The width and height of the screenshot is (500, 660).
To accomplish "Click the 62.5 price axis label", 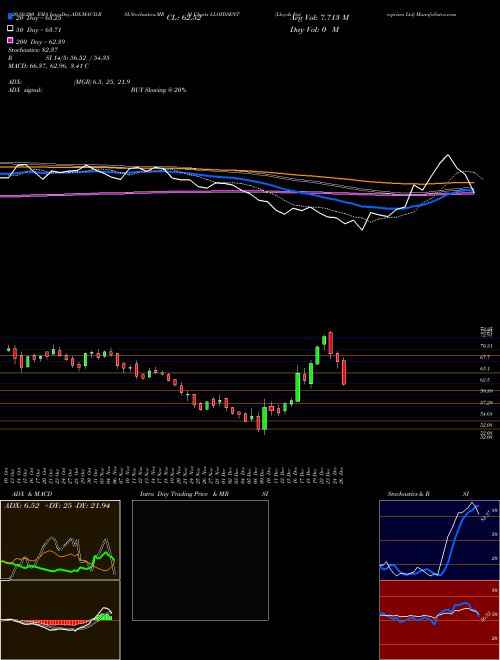I will tap(485, 380).
